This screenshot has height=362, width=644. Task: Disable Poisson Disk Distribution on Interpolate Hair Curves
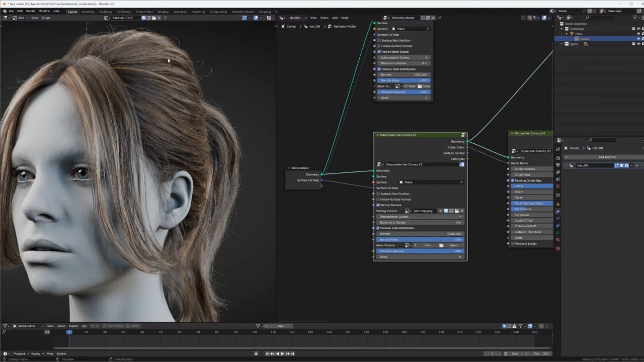tap(378, 228)
